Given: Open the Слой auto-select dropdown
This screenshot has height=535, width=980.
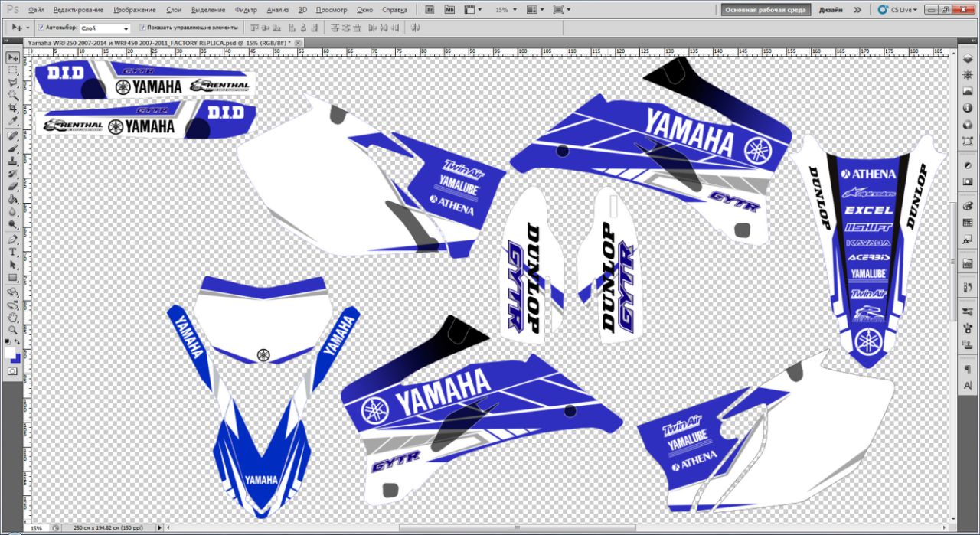Looking at the screenshot, I should (105, 28).
